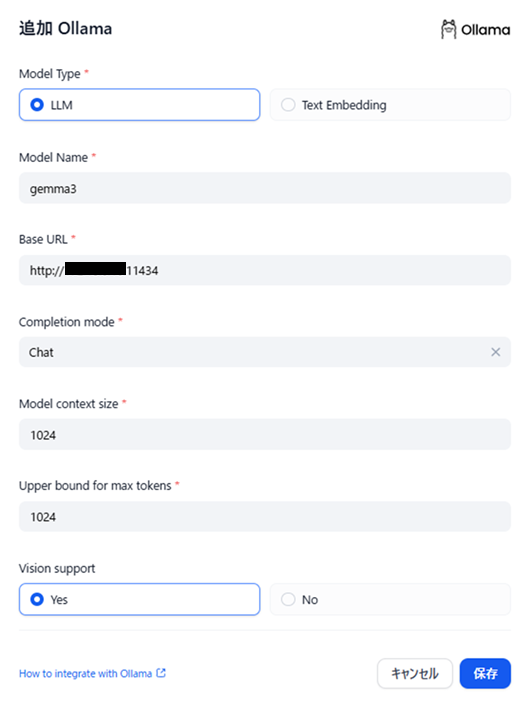Screen dimensions: 528x702
Task: Click the Model Type label
Action: (x=50, y=74)
